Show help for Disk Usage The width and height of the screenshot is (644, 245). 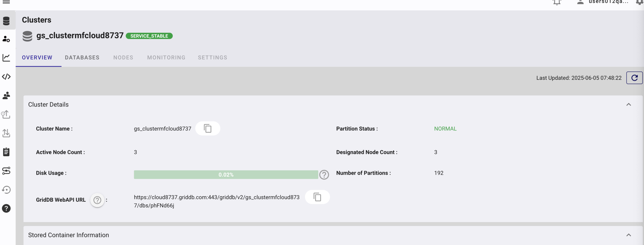click(x=324, y=174)
